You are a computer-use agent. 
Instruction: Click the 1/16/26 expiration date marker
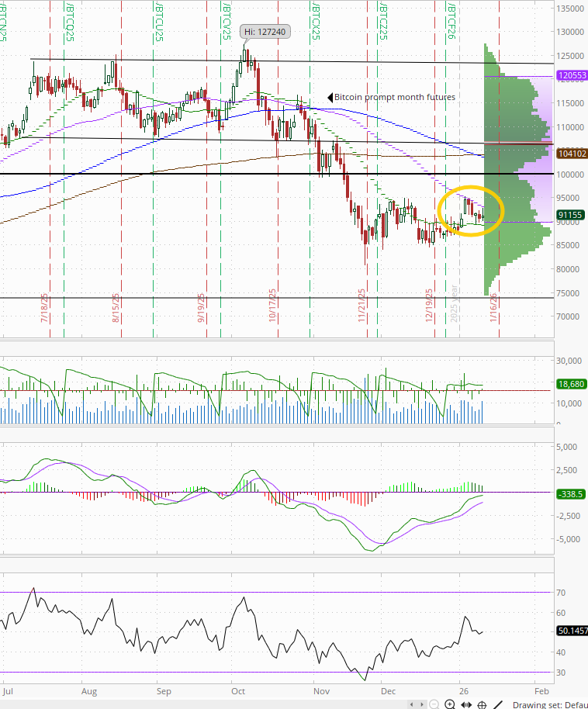493,308
